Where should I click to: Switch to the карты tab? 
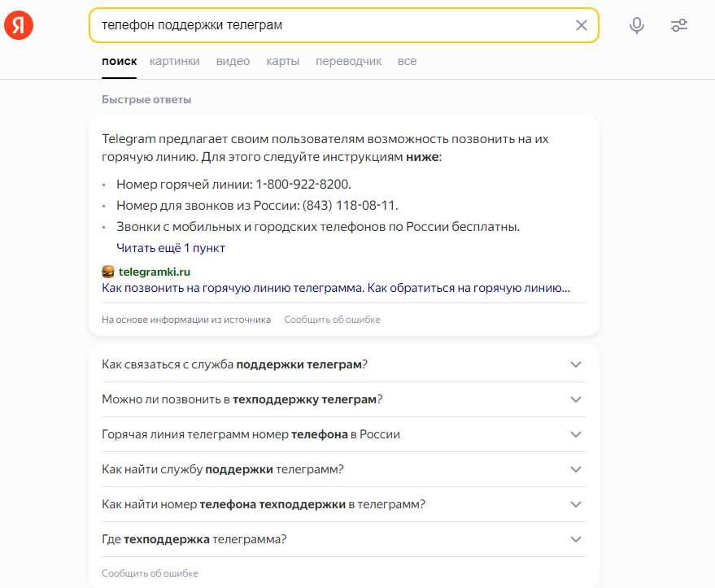[282, 61]
